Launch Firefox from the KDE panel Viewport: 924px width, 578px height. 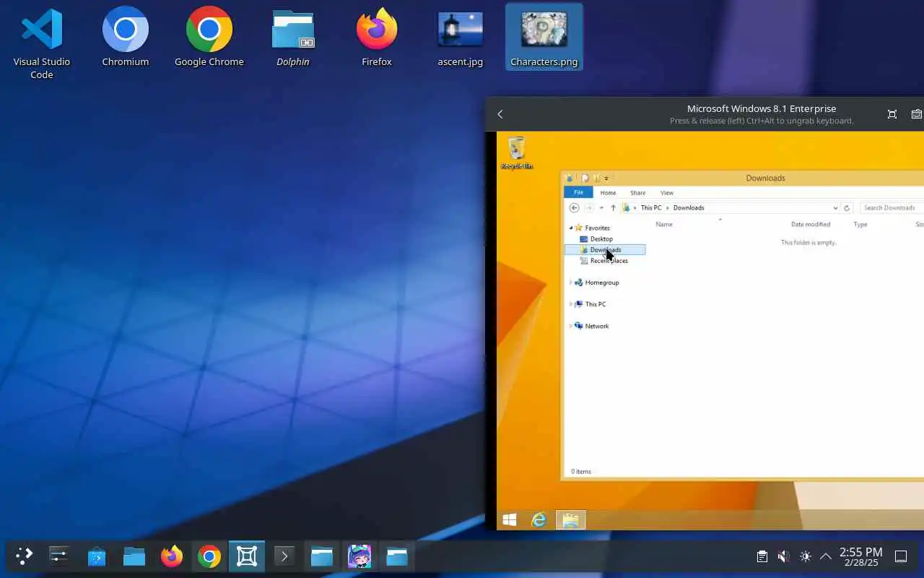pyautogui.click(x=172, y=556)
